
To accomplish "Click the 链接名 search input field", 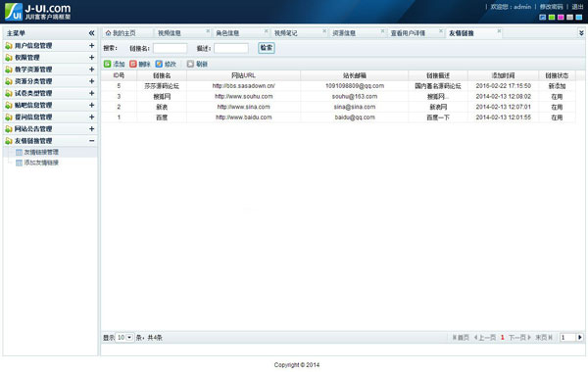I will pos(170,48).
